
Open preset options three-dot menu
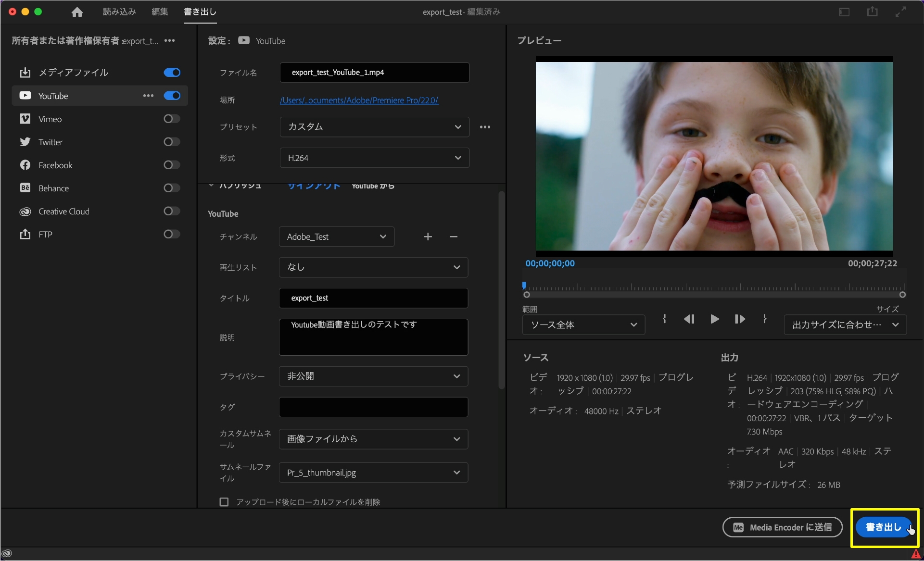(485, 127)
